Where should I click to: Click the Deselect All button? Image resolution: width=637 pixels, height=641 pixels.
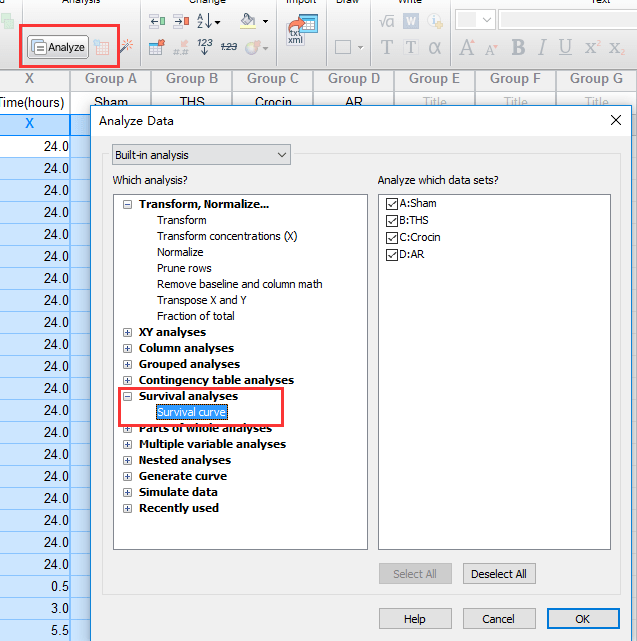pos(499,574)
